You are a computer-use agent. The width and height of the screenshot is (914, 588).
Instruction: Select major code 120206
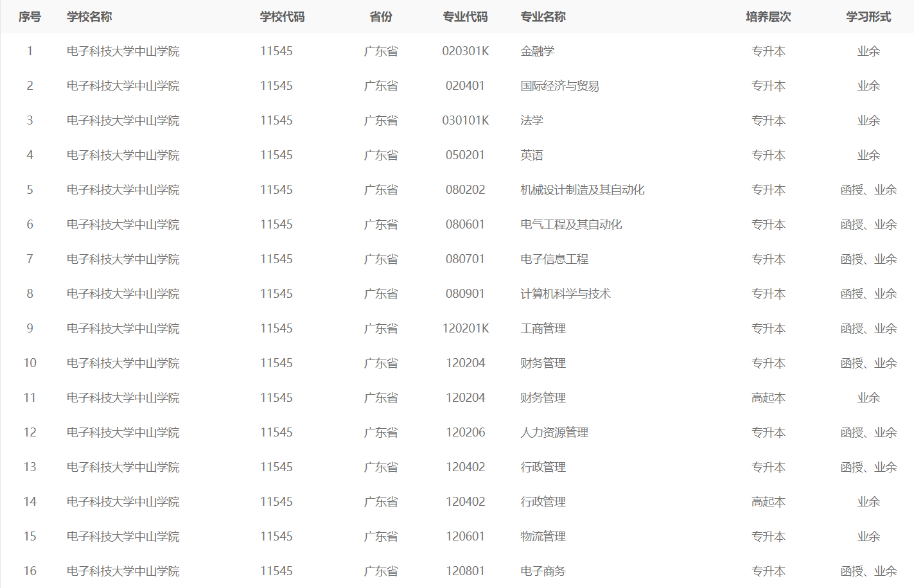[466, 433]
